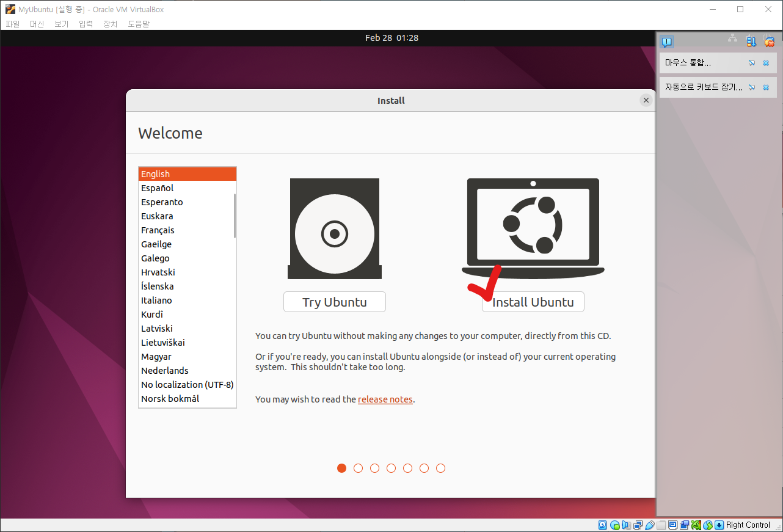Click the green virtualization features status icon

coord(696,525)
